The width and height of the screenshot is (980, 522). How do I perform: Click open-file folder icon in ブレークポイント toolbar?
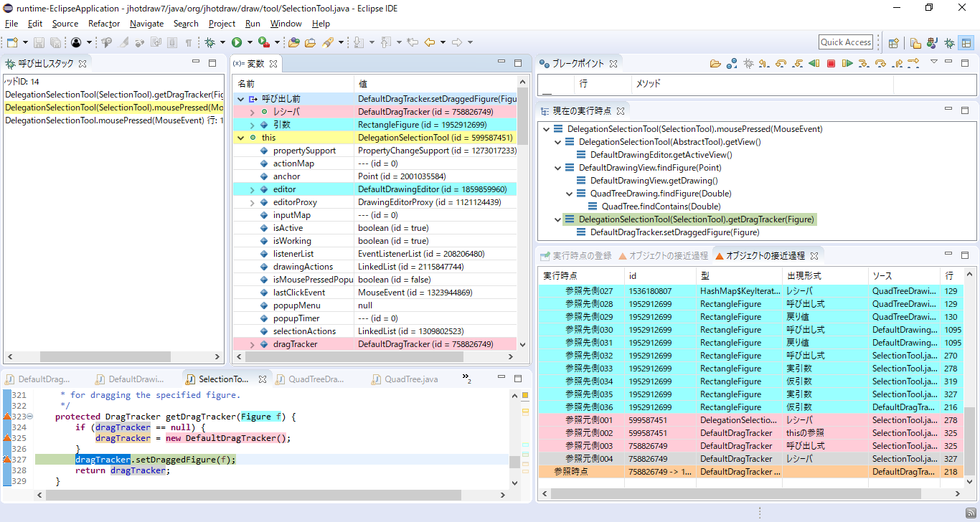(x=715, y=63)
